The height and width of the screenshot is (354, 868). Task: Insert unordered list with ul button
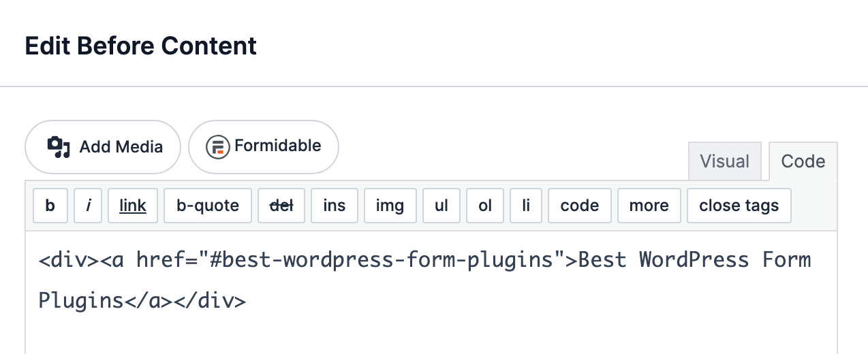coord(441,206)
